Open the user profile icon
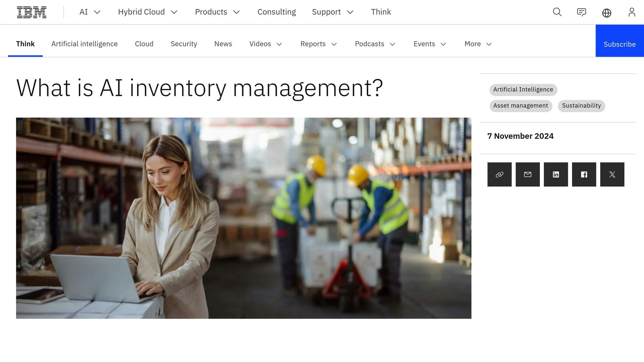Screen dimensions: 644x362 (632, 12)
